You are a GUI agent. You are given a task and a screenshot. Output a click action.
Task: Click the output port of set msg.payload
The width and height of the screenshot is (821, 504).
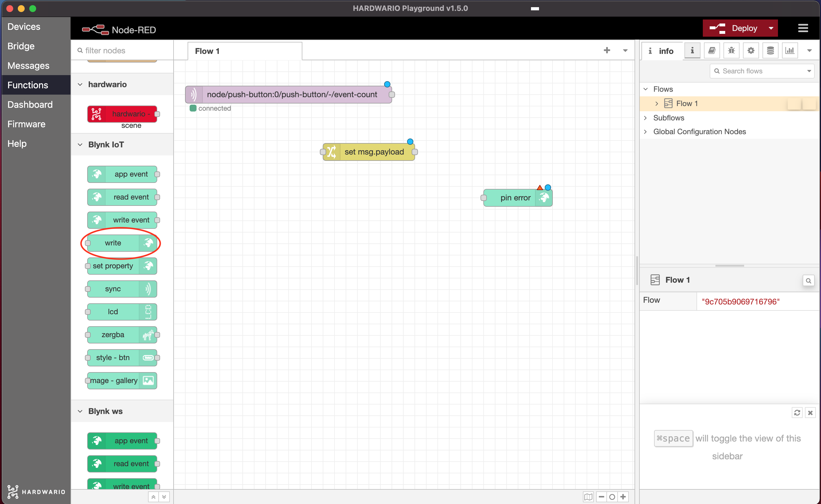click(415, 152)
